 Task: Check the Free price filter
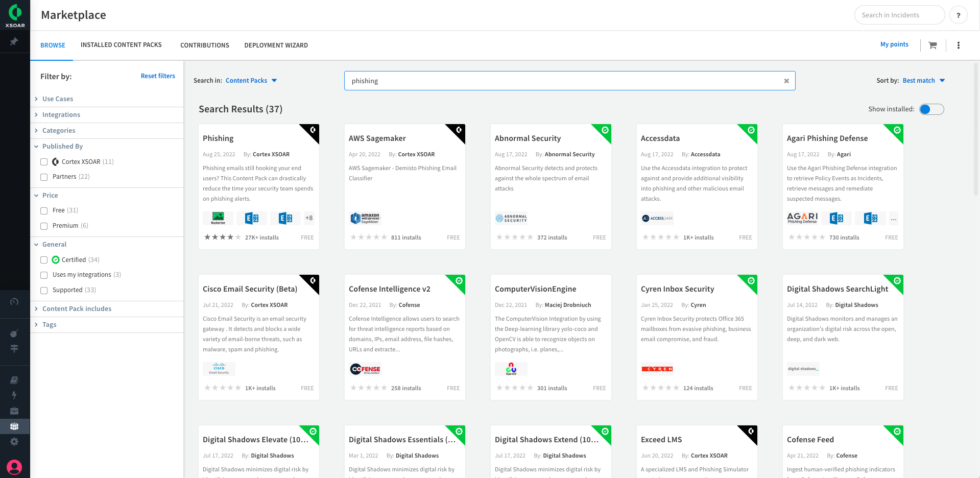tap(44, 211)
